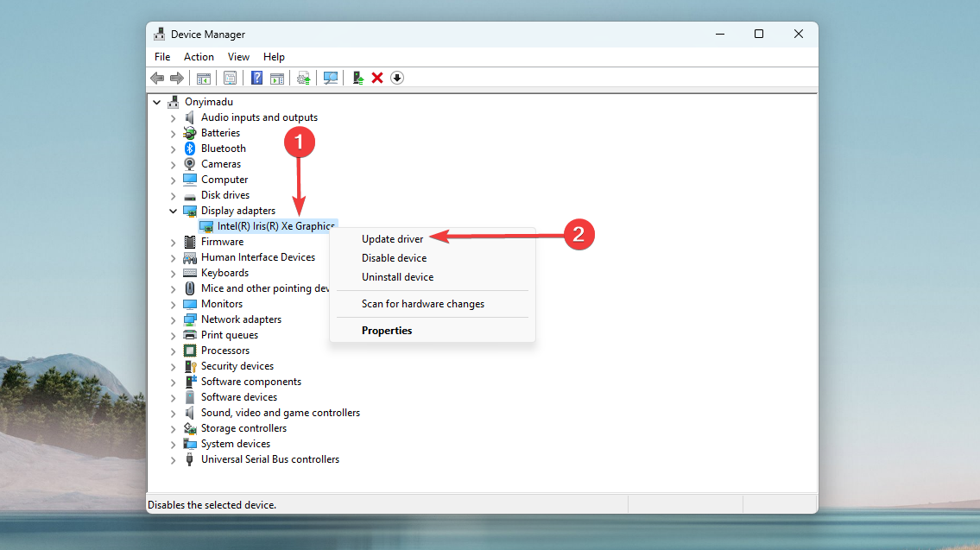Viewport: 980px width, 550px height.
Task: Click the Device Manager title bar icon
Action: 160,34
